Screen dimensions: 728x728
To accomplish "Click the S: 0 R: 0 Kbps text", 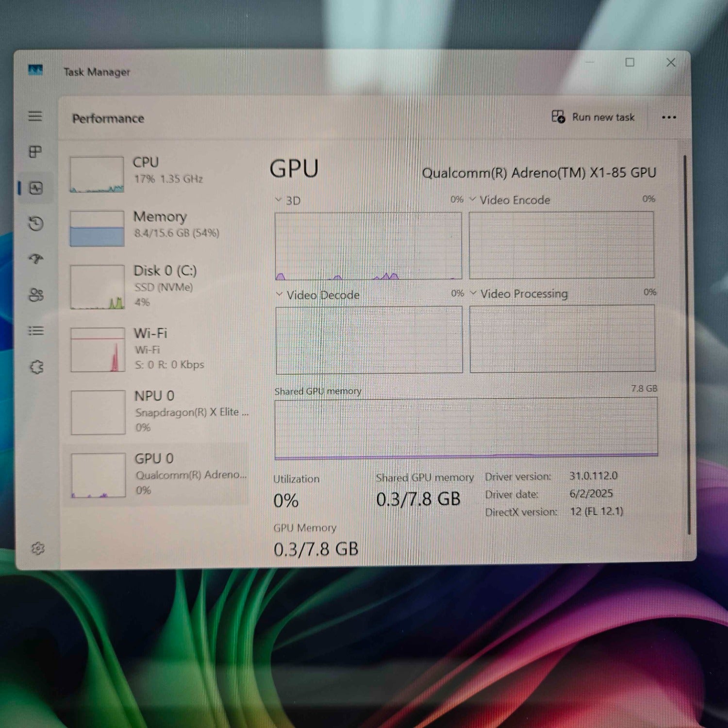I will [x=169, y=364].
